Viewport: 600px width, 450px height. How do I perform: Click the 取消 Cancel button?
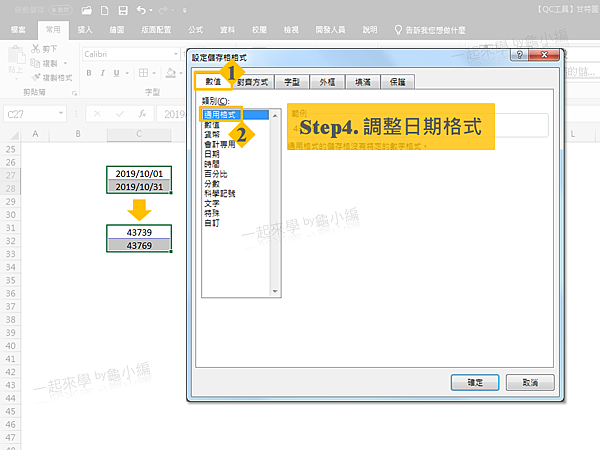click(530, 382)
